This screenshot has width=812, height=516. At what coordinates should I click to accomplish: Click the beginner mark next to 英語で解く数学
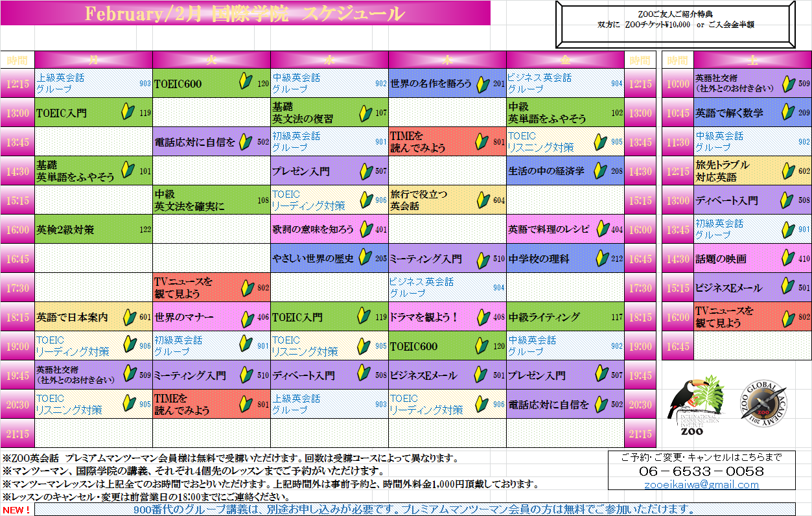click(788, 113)
